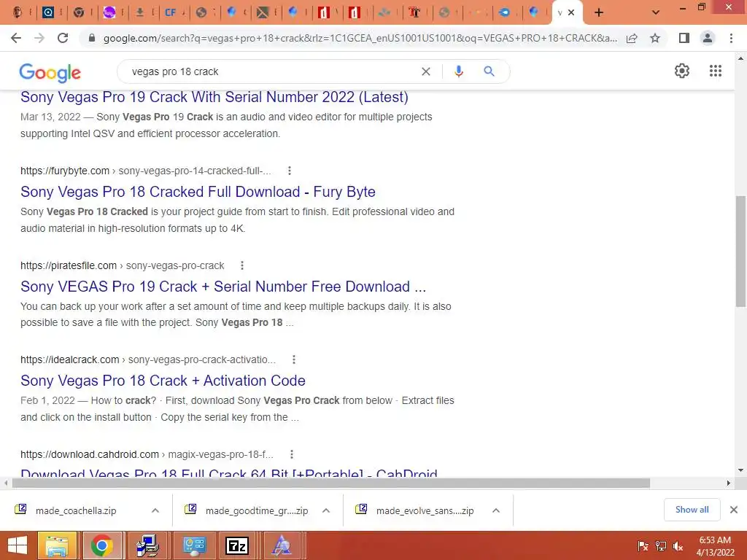Open 'Sony VEGAS Pro 19 Crack + Serial Number' result

[x=223, y=287]
